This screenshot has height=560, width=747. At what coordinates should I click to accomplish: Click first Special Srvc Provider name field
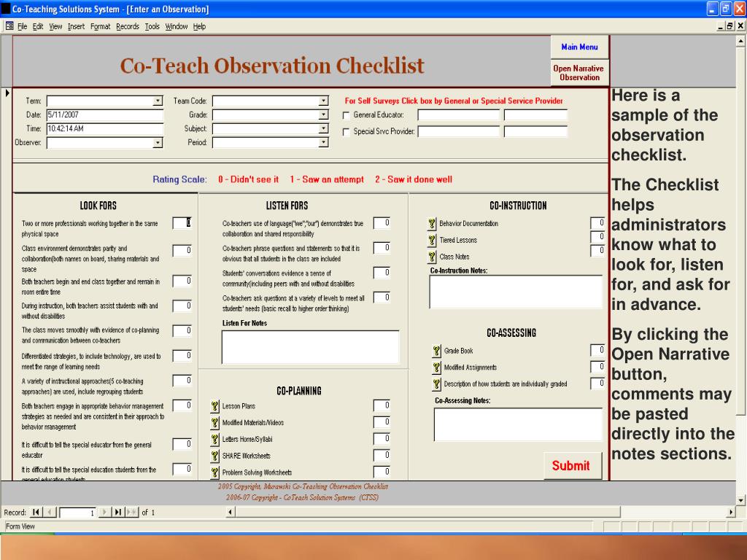(458, 131)
